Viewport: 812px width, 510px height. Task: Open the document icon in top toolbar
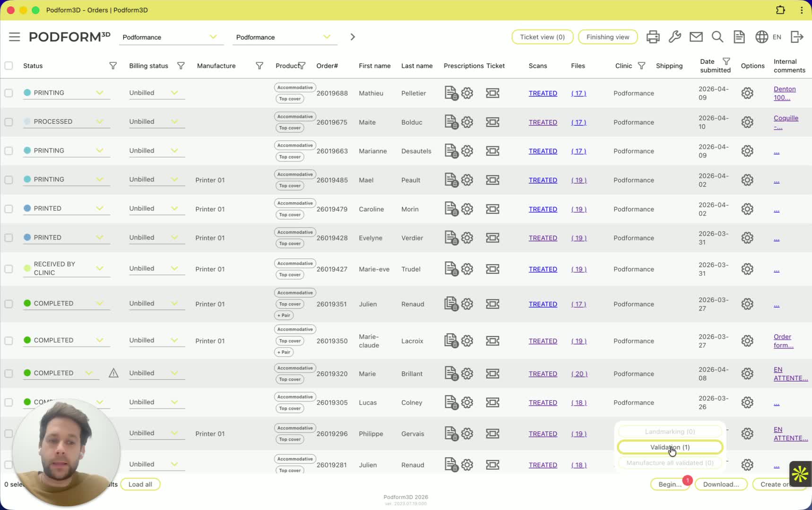(x=739, y=37)
